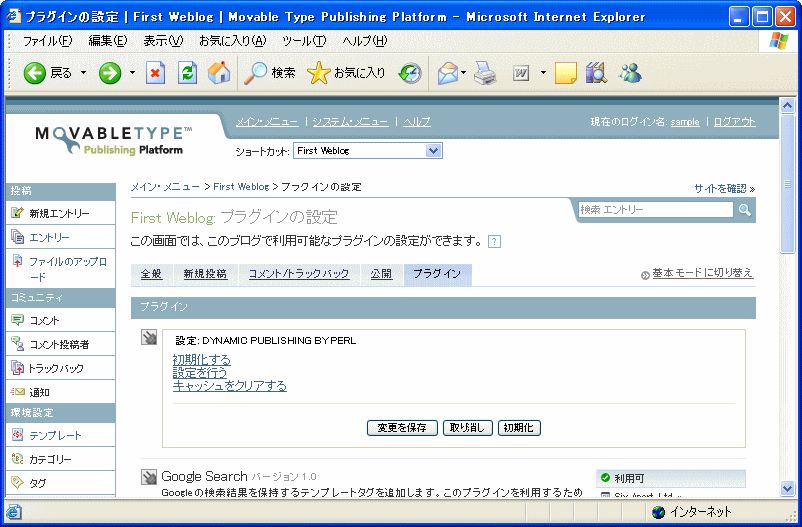This screenshot has width=802, height=527.
Task: Click the vertical scrollbar down arrow
Action: coord(788,488)
